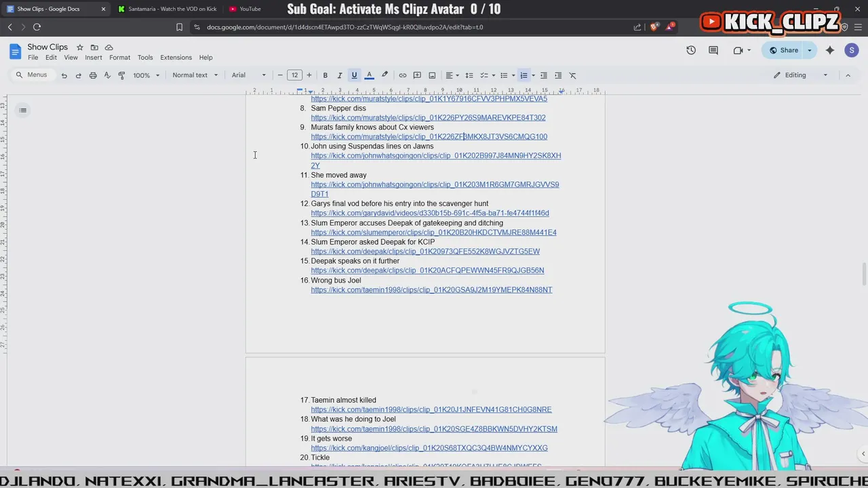
Task: Click the Checklist icon
Action: (x=484, y=75)
